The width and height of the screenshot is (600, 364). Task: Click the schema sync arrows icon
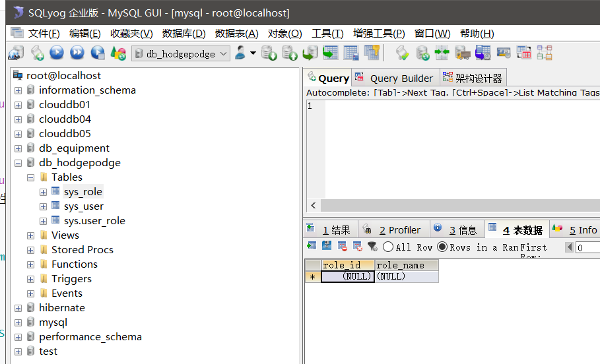point(442,53)
